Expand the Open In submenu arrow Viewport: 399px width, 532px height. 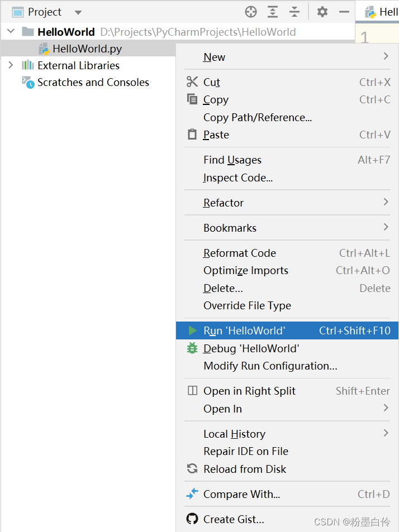[x=386, y=408]
